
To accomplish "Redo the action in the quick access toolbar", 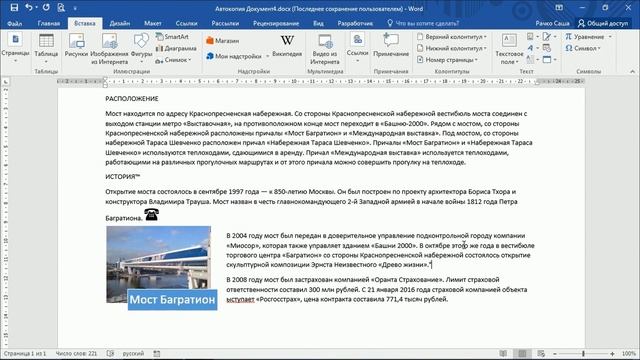I will [x=46, y=8].
